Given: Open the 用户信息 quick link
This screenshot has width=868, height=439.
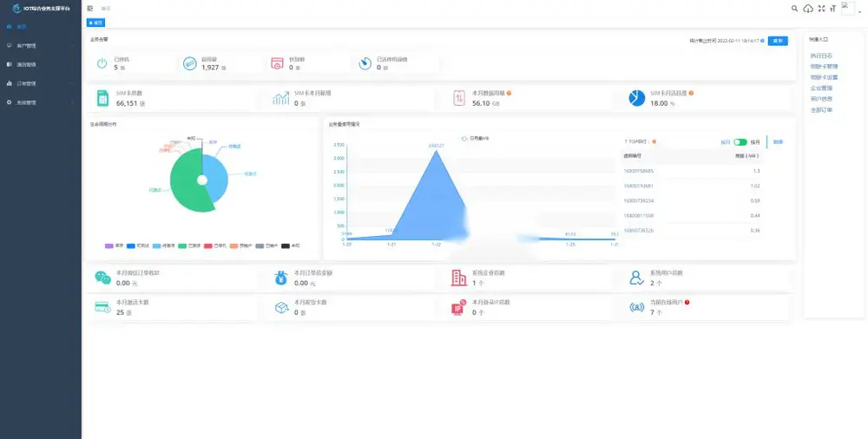Looking at the screenshot, I should pos(821,99).
